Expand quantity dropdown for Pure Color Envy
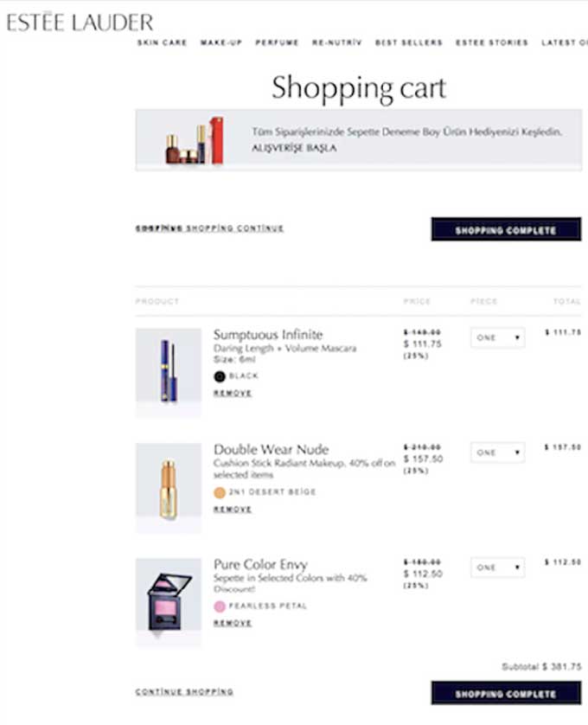The width and height of the screenshot is (588, 725). (497, 568)
